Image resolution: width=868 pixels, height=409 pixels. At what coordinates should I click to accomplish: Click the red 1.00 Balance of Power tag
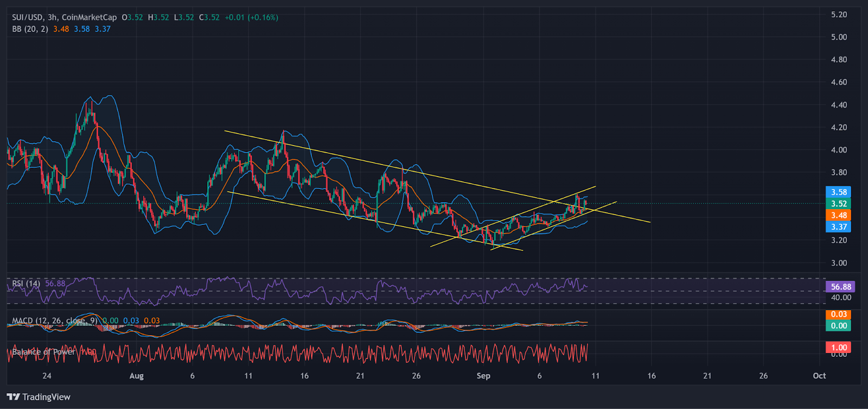point(839,347)
